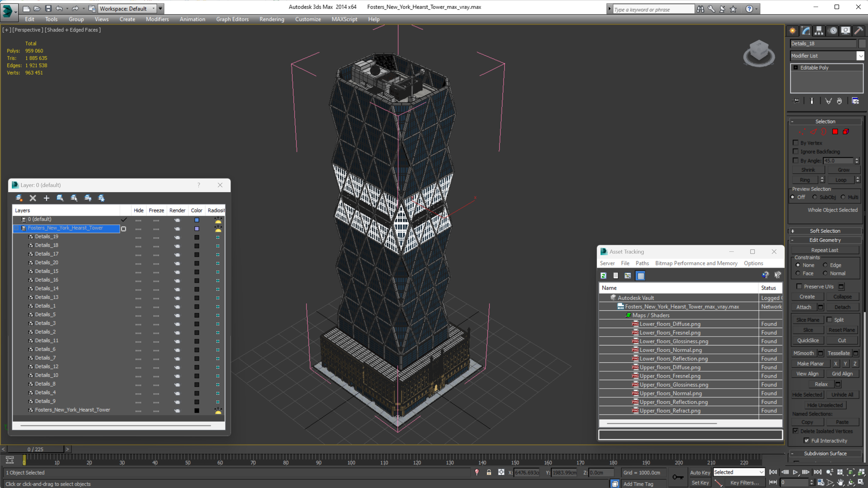This screenshot has width=868, height=488.
Task: Click color swatch of Fosters_New_York_Hearst_Tower layer
Action: 197,229
